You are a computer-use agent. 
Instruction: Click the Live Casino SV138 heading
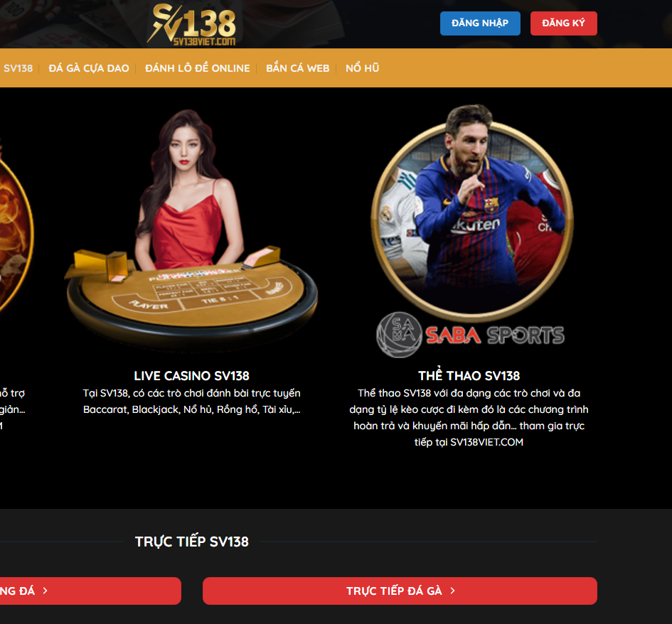point(191,375)
